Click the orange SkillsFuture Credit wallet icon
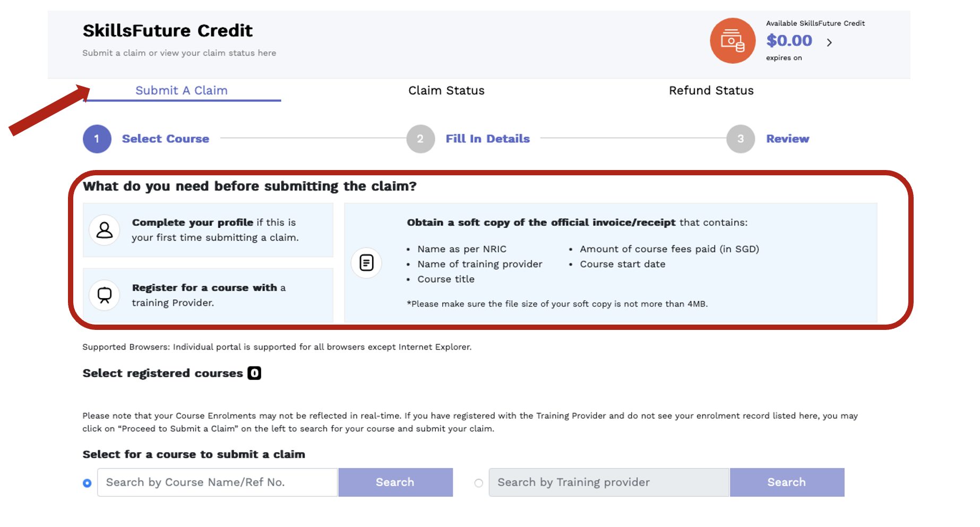This screenshot has height=527, width=980. click(732, 40)
